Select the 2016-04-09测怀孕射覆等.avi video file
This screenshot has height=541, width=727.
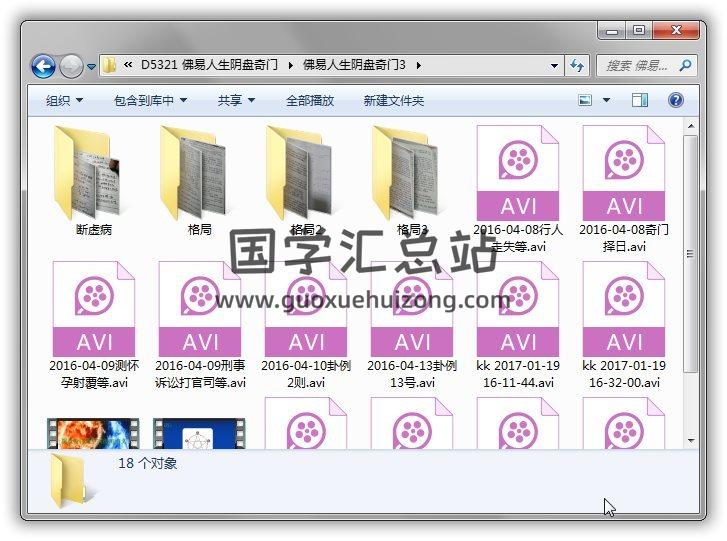pyautogui.click(x=94, y=309)
